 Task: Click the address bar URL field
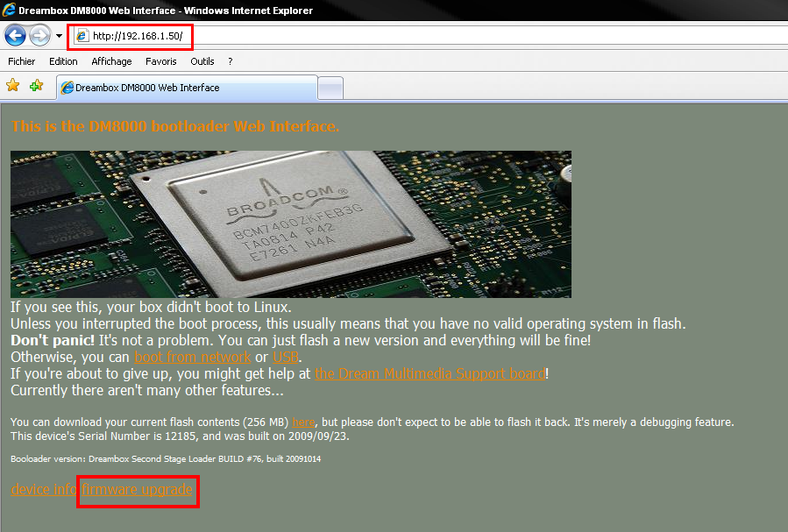(432, 36)
